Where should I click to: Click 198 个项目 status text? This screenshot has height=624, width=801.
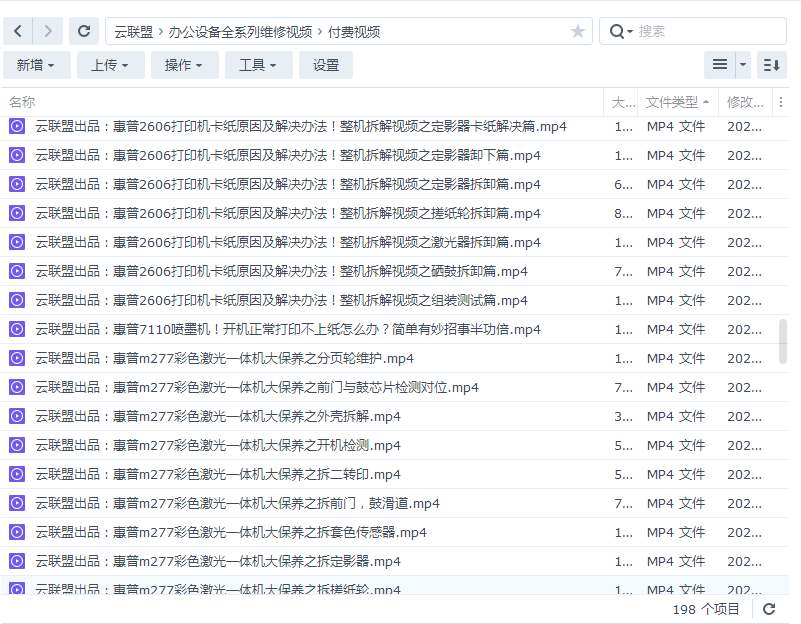point(706,609)
